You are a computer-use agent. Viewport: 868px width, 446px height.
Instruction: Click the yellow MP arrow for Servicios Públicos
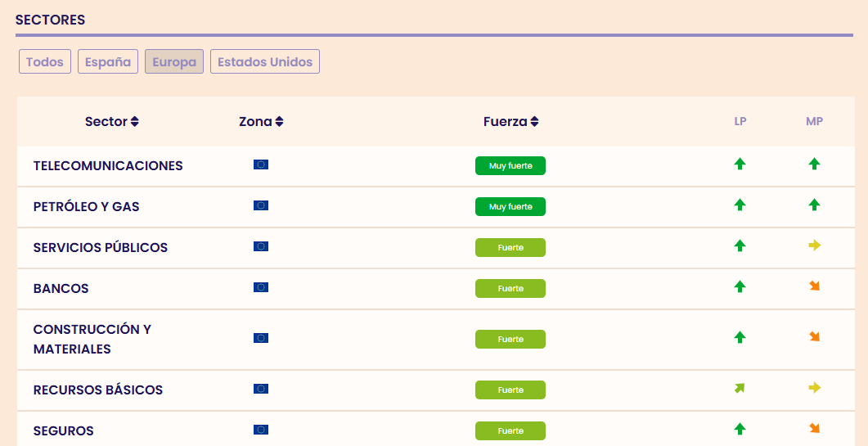(x=814, y=246)
